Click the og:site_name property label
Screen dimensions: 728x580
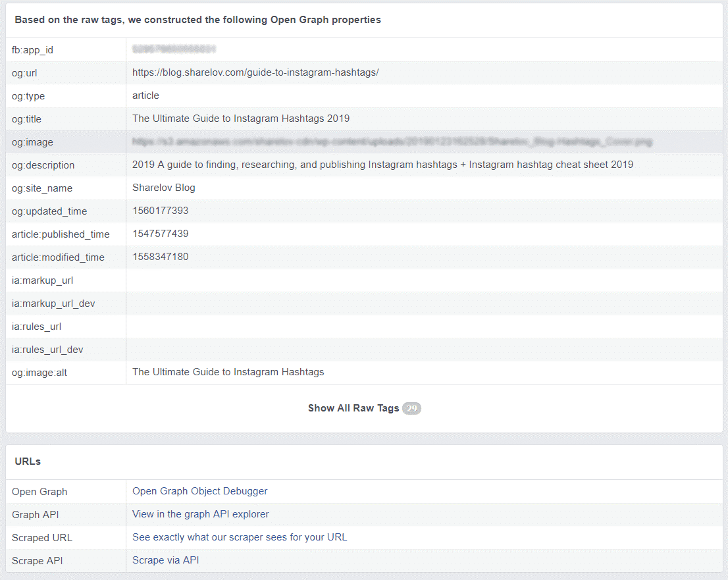pos(42,188)
